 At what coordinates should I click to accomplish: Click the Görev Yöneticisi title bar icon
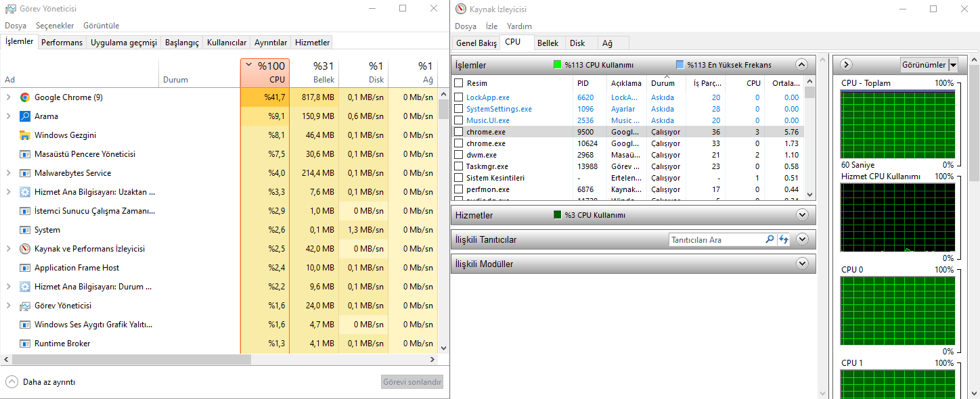coord(11,9)
